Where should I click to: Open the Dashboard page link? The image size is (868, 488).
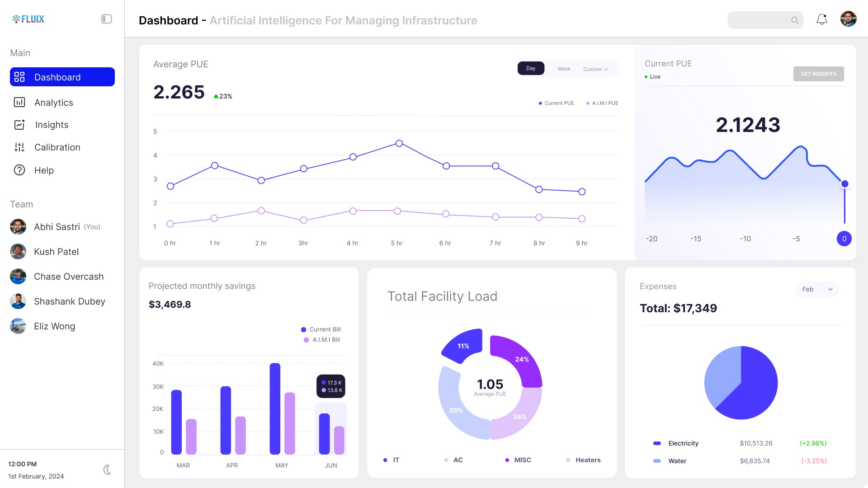click(x=57, y=77)
